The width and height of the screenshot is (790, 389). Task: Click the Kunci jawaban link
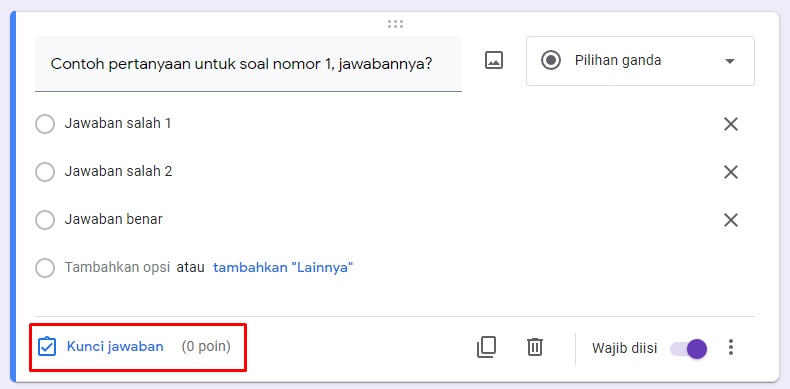pos(115,347)
